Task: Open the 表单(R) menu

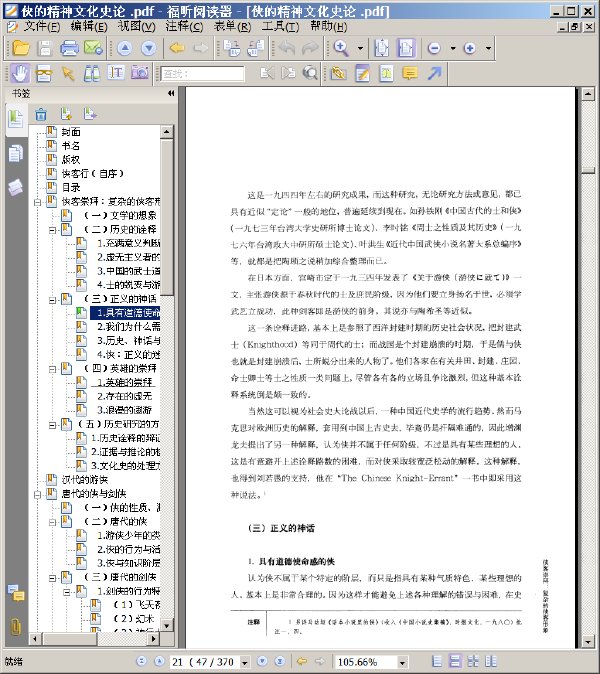Action: 232,27
